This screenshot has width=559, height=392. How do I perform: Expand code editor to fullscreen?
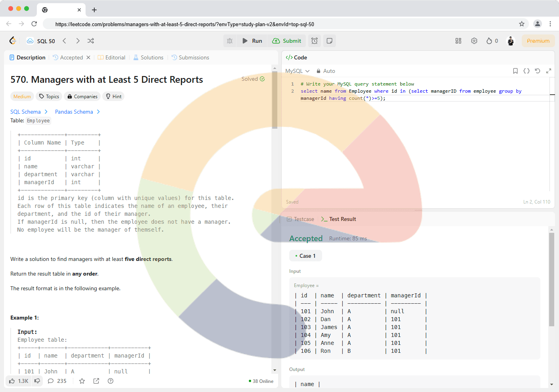click(x=549, y=71)
